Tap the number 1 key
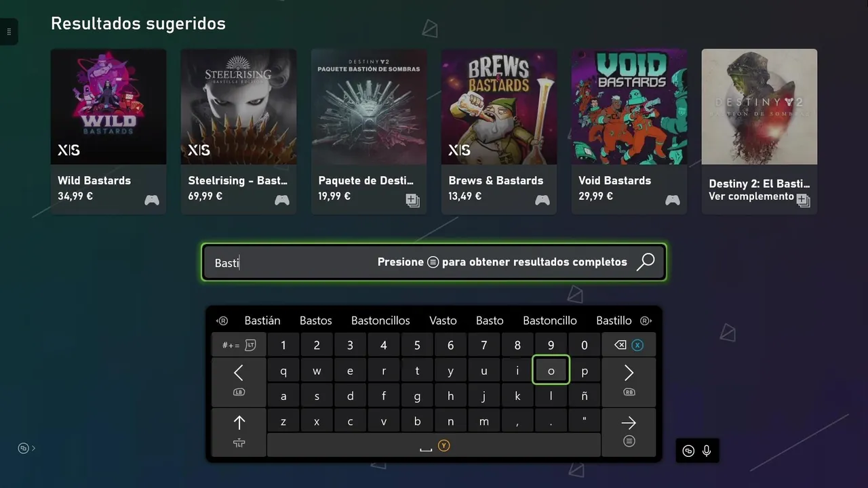Image resolution: width=868 pixels, height=488 pixels. (x=283, y=345)
